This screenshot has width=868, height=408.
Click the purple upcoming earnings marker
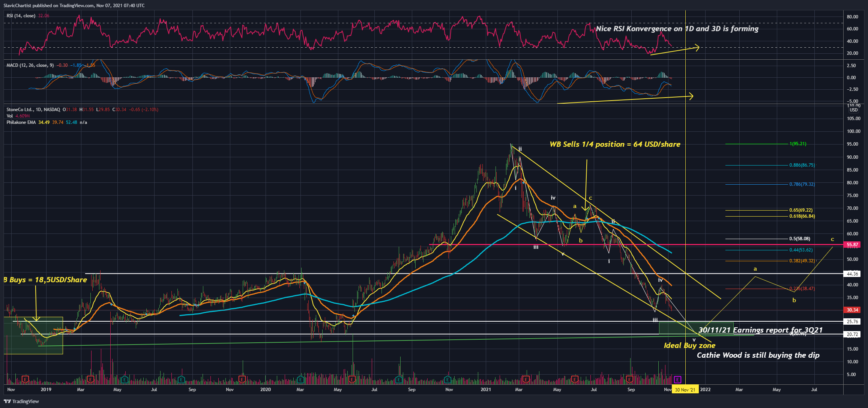[677, 379]
